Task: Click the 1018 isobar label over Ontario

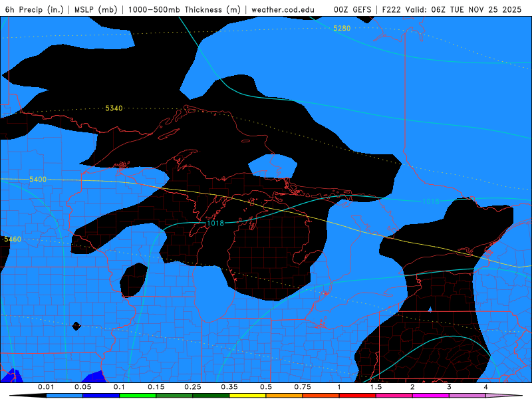Action: click(x=430, y=201)
